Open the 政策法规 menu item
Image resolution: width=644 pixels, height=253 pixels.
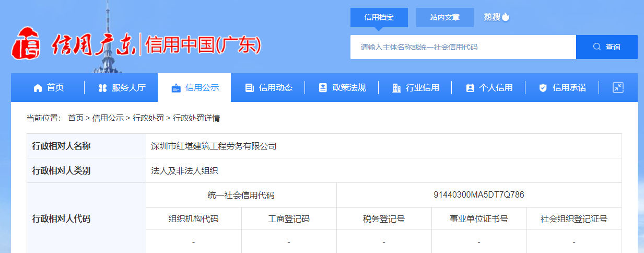tap(349, 88)
